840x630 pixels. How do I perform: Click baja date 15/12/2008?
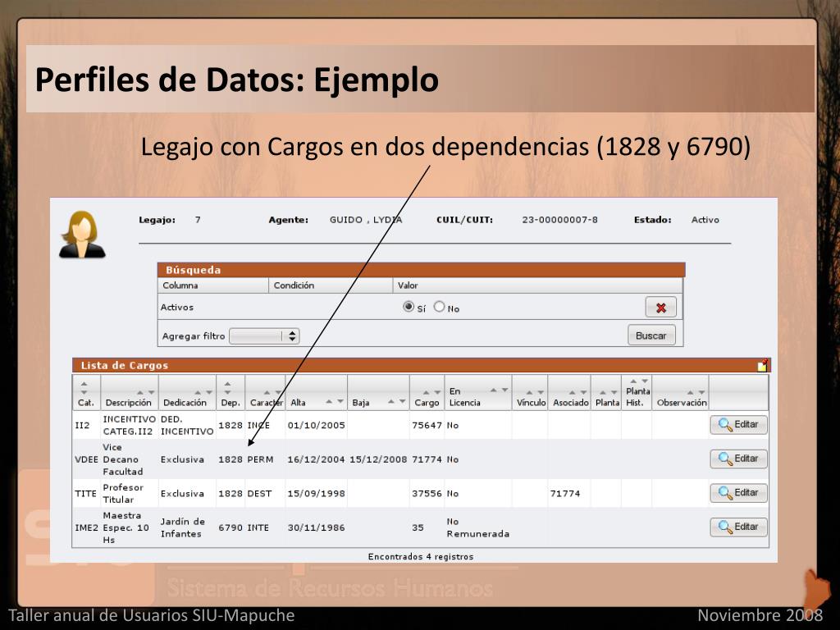pos(378,459)
